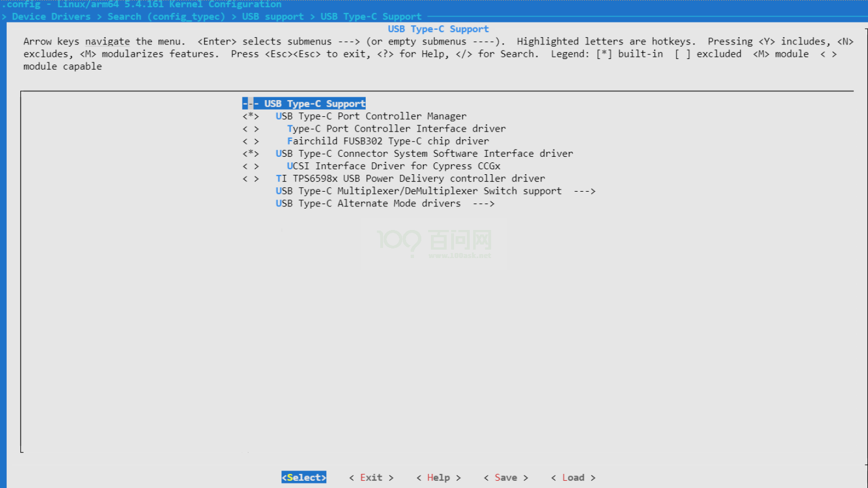Open USB Type-C Multiplexer/DeMultiplexer Switch support submenu
The image size is (868, 488).
[x=418, y=191]
